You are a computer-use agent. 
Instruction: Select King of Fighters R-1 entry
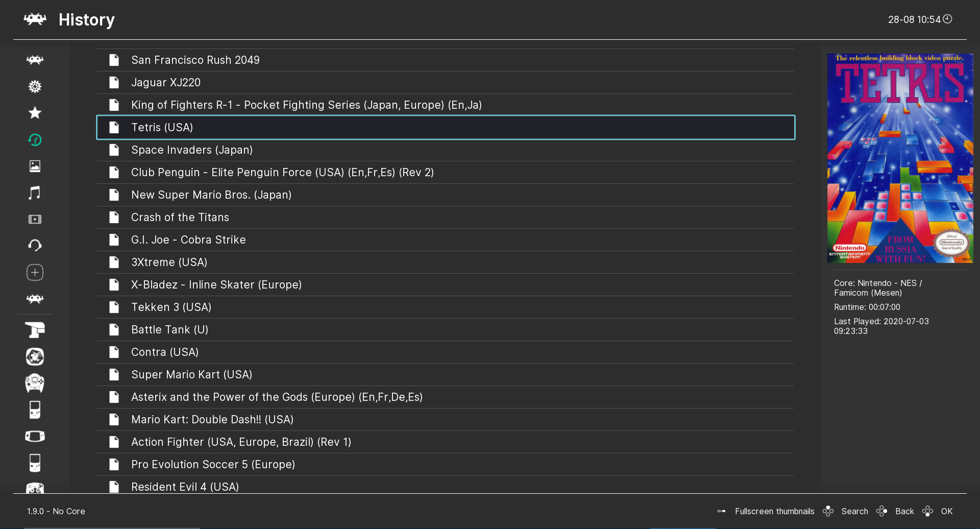[445, 105]
